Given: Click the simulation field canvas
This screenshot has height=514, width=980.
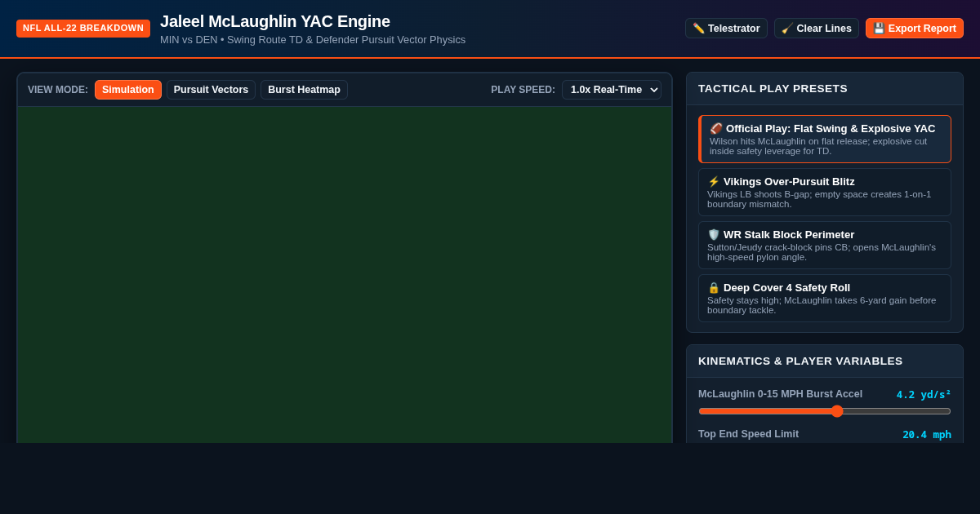Looking at the screenshot, I should coord(345,275).
